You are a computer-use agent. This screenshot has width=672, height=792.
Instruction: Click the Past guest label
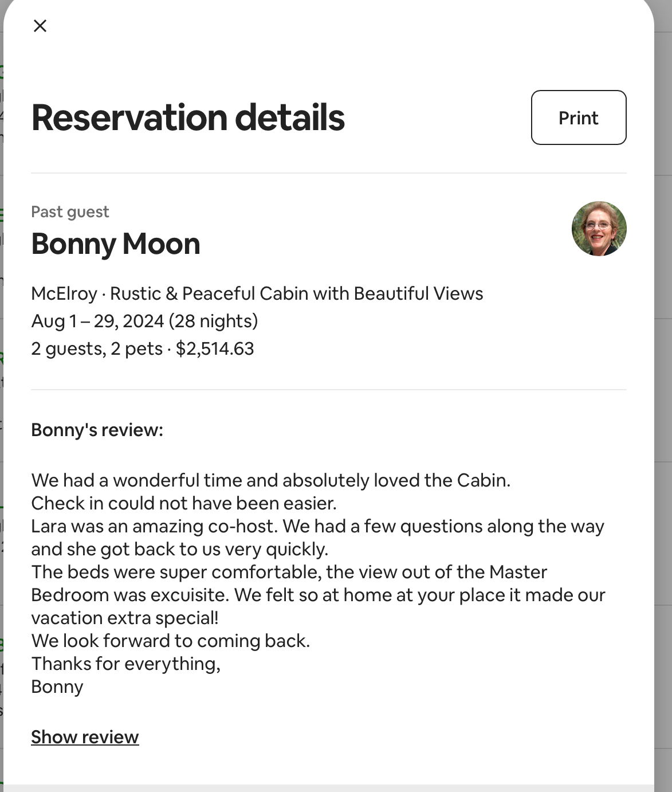pos(70,212)
